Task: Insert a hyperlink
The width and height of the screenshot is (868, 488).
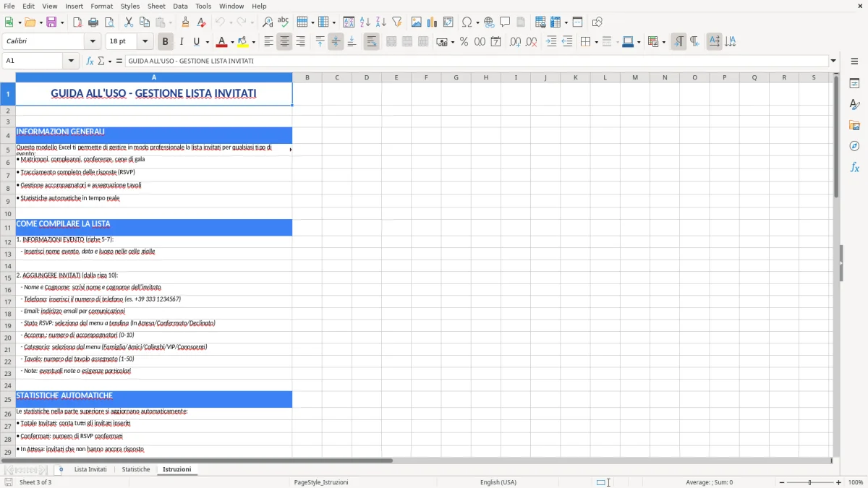Action: pos(490,22)
